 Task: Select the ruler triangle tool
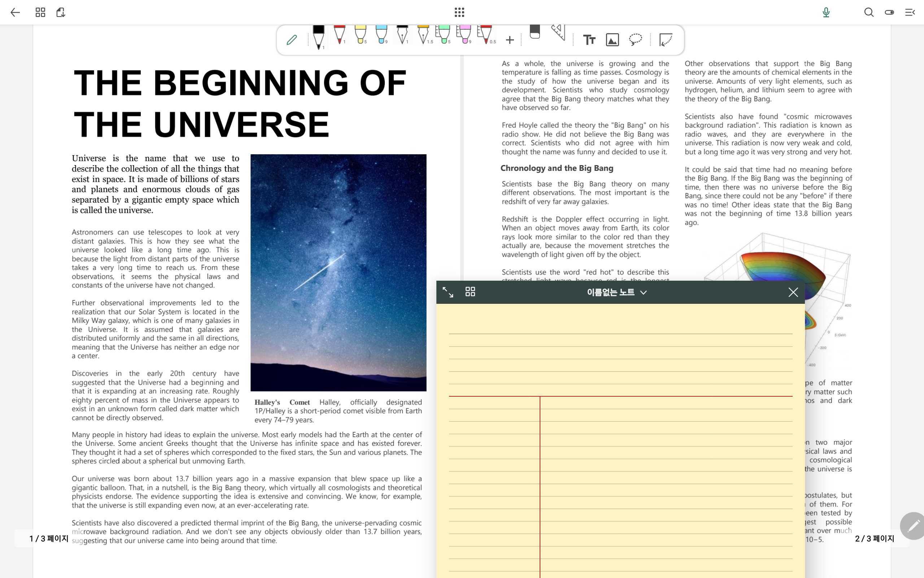point(558,33)
